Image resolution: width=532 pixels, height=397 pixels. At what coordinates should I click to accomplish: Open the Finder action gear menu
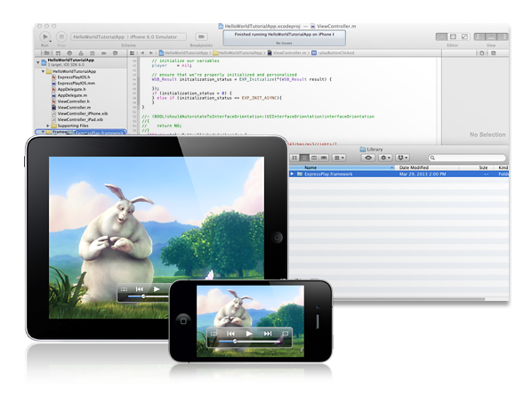pos(385,158)
